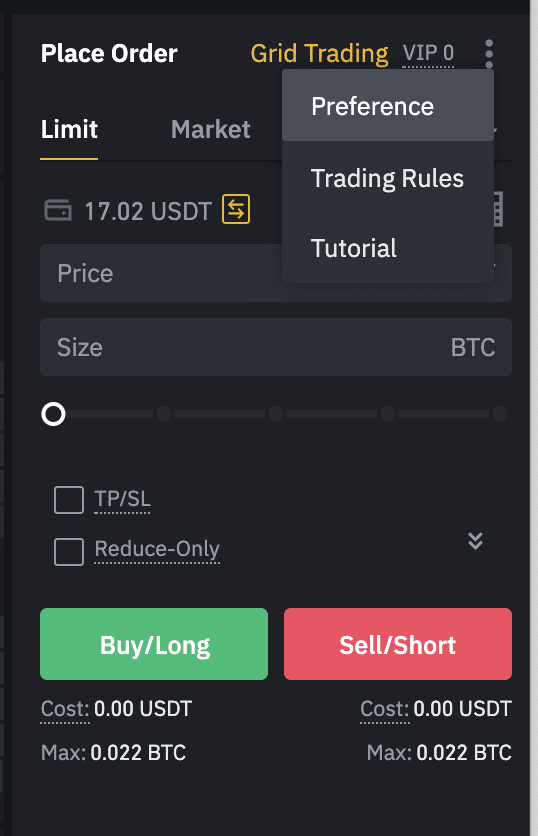Screen dimensions: 538x836
Task: Click the green Buy/Long button
Action: click(x=154, y=644)
